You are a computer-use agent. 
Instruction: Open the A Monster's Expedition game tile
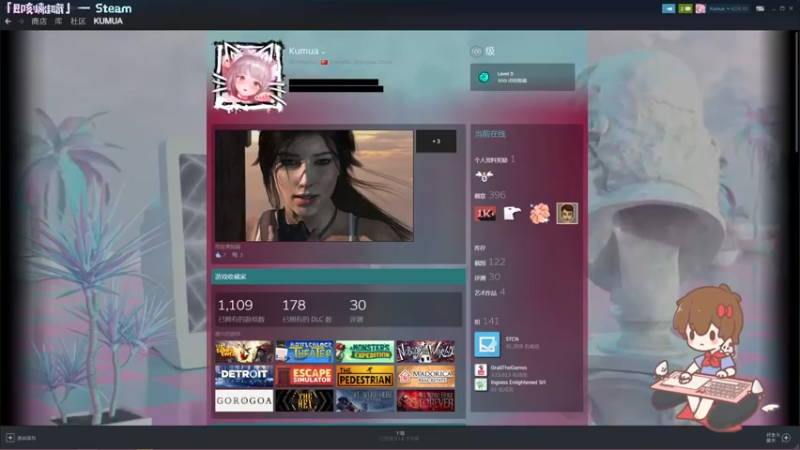(365, 352)
